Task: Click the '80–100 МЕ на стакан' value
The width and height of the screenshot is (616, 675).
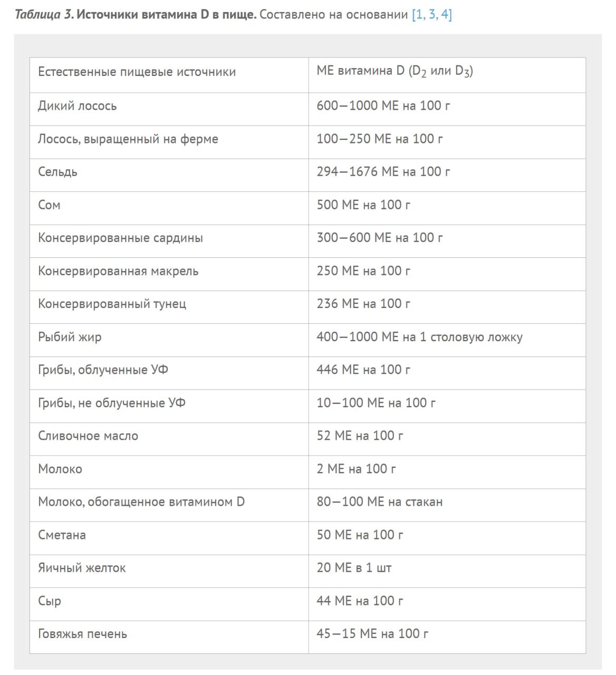Action: (x=379, y=502)
